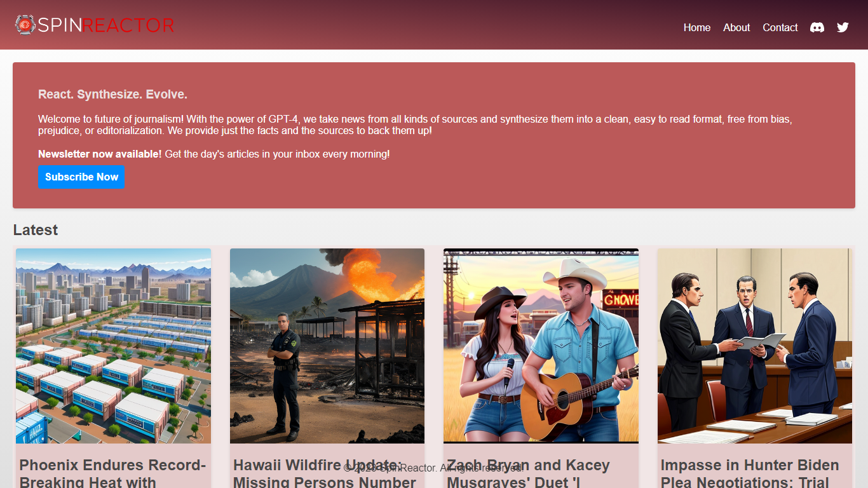
Task: Navigate to the Contact page
Action: click(780, 27)
